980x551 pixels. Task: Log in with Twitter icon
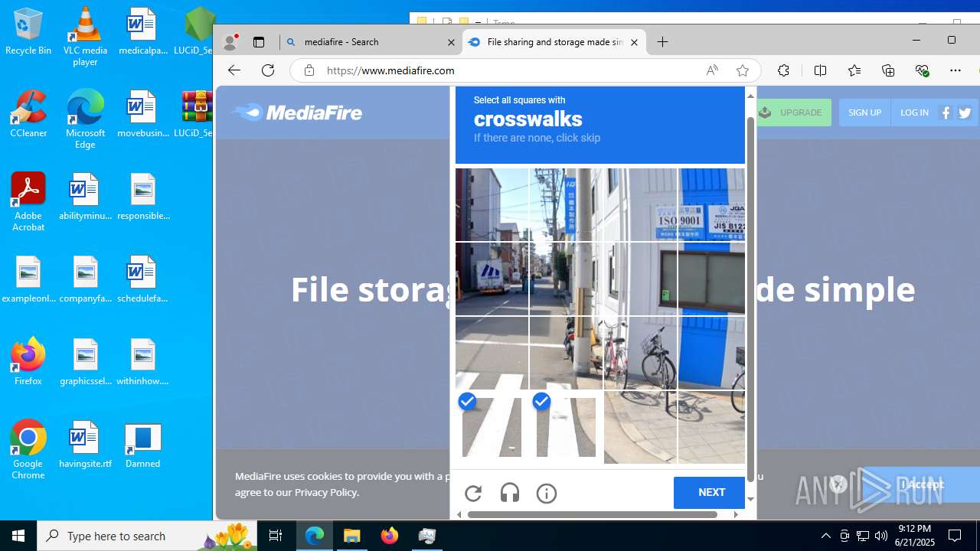pyautogui.click(x=965, y=112)
